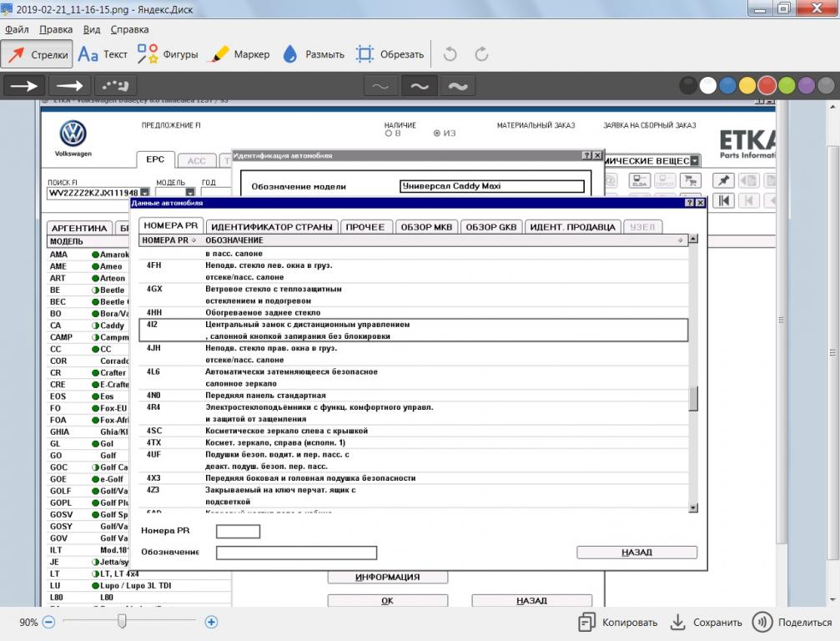Zoom in with the plus icon
840x641 pixels.
(x=211, y=623)
